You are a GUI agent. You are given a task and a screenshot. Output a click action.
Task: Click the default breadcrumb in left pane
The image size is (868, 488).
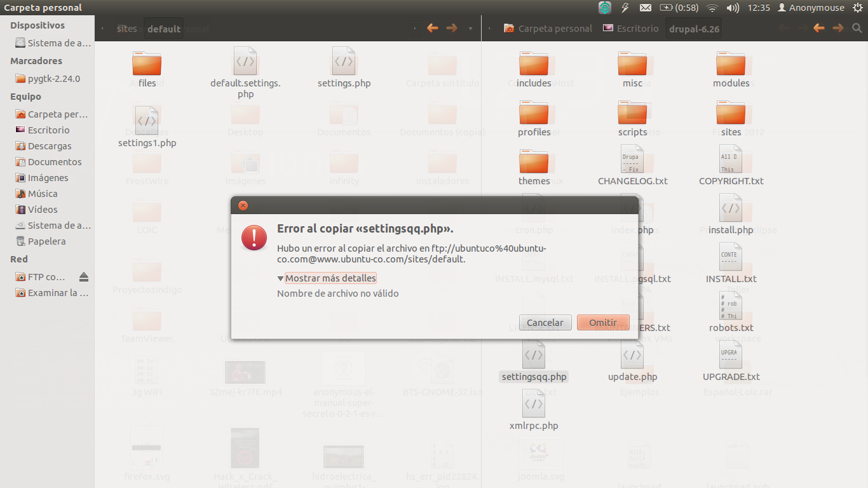click(x=164, y=29)
